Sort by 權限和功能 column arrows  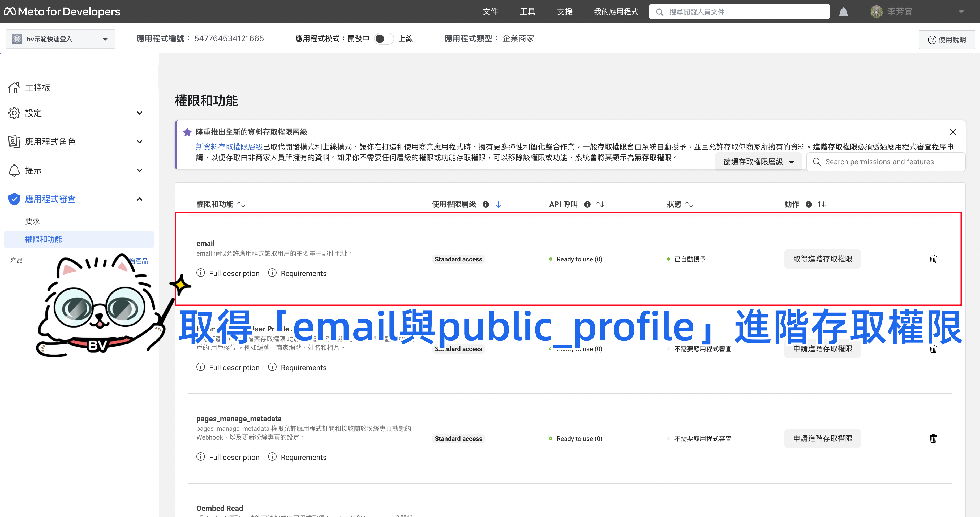pos(241,204)
